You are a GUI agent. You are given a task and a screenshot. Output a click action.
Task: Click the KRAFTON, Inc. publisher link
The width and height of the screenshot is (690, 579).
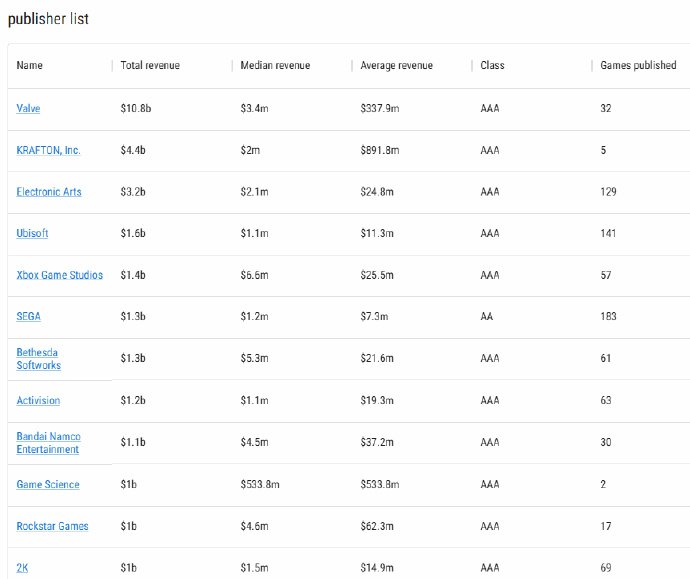48,150
